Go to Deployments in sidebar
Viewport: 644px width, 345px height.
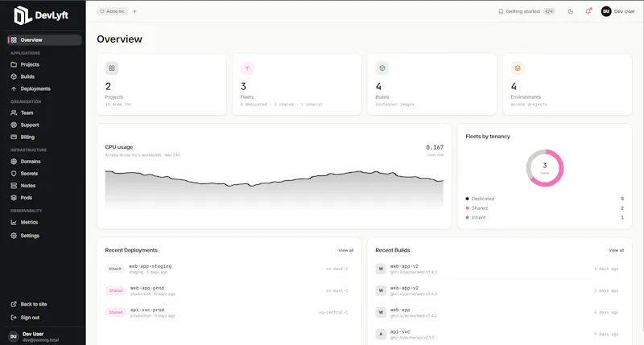pyautogui.click(x=44, y=88)
